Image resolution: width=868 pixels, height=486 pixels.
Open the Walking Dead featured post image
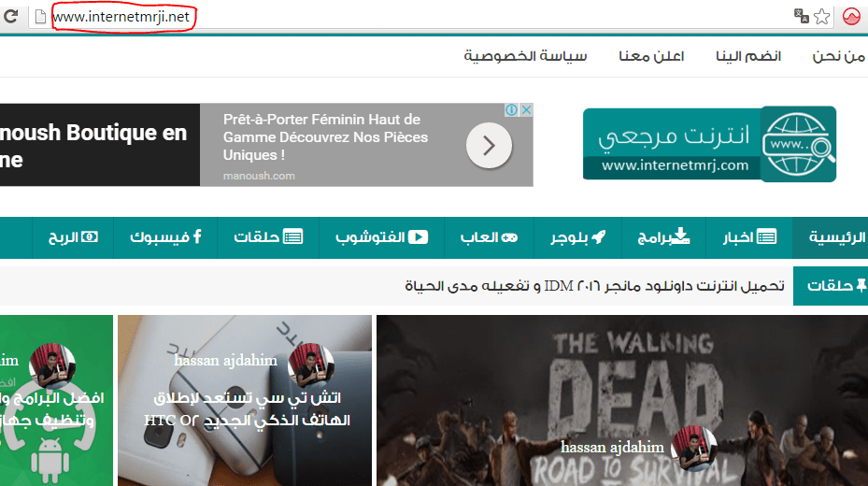[x=622, y=401]
